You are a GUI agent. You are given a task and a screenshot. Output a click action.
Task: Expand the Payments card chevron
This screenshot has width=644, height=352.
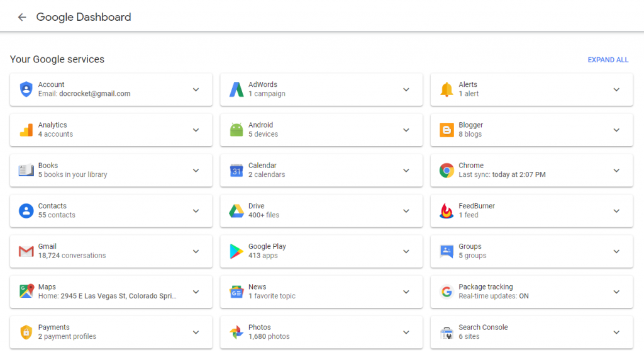click(x=196, y=332)
